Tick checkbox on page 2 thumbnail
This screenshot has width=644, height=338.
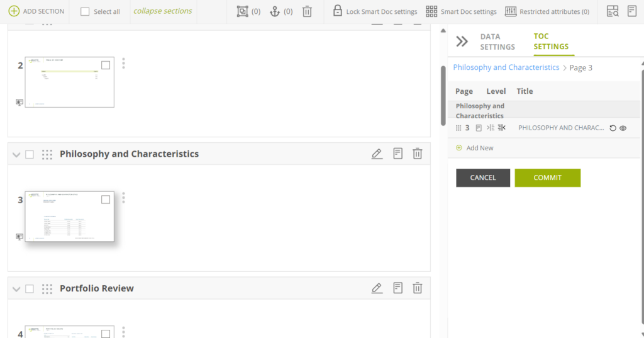click(x=106, y=65)
